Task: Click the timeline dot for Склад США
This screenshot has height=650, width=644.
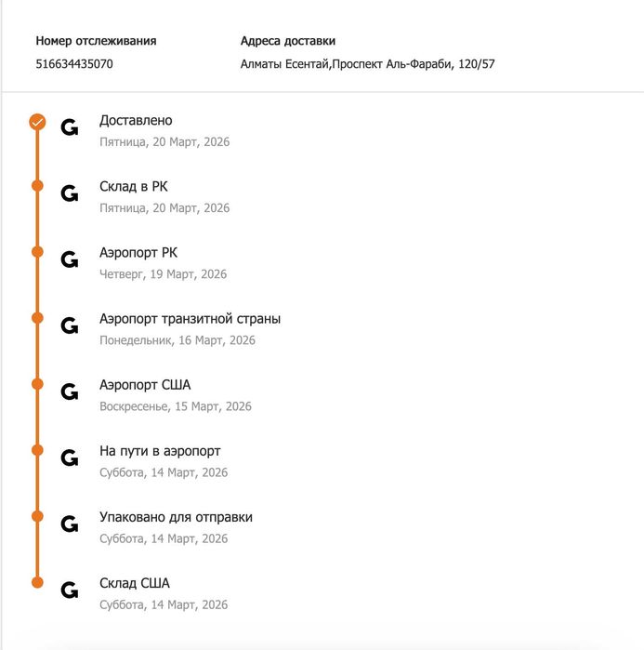Action: point(37,583)
